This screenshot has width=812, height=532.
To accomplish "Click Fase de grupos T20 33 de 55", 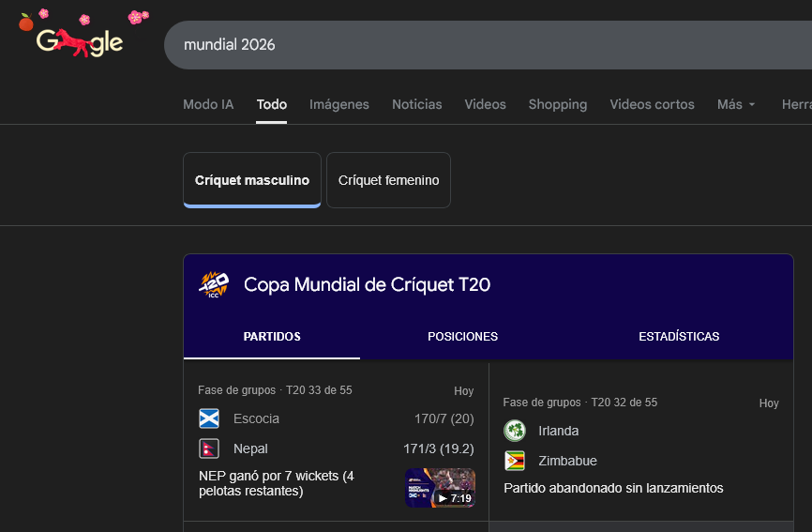I will (x=275, y=390).
